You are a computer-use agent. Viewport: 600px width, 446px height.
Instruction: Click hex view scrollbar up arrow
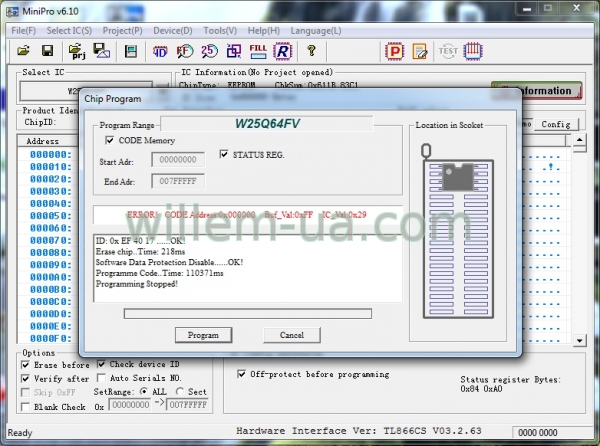[x=580, y=140]
